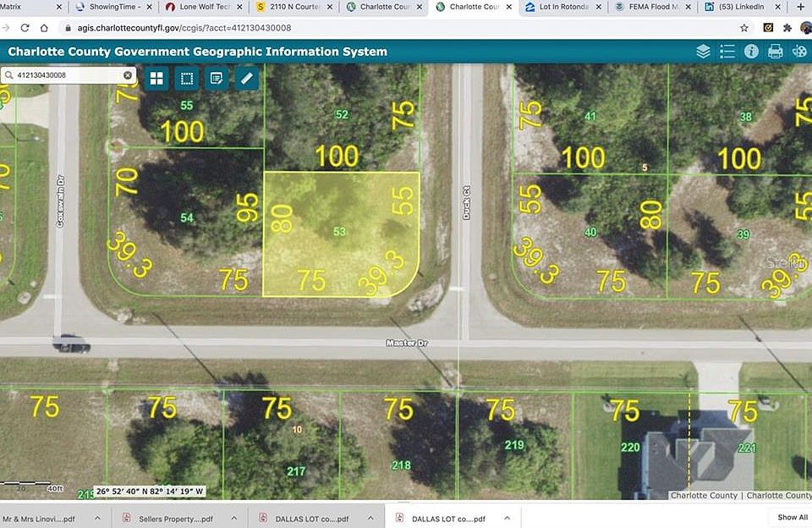This screenshot has height=528, width=812.
Task: Expand options for Mr & Mrs Linovi download
Action: point(97,518)
